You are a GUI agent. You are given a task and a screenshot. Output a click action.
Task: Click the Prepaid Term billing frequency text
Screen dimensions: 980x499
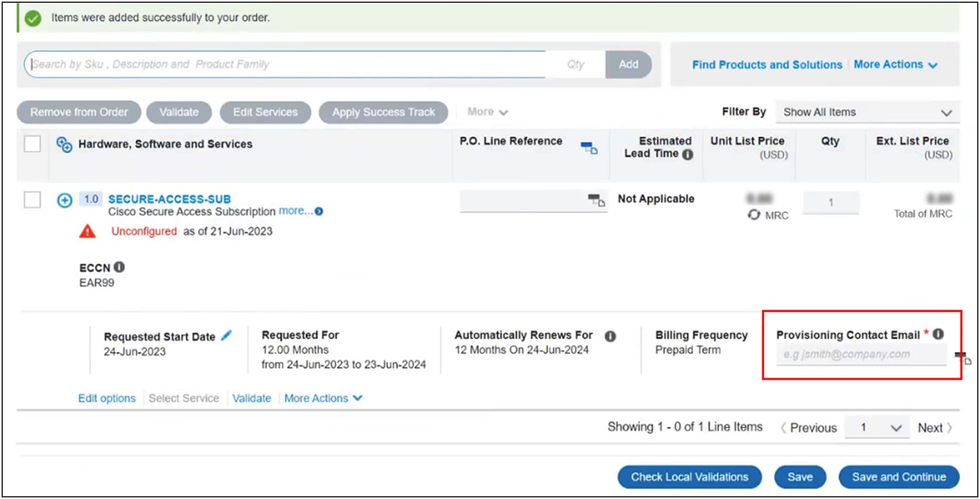click(688, 350)
